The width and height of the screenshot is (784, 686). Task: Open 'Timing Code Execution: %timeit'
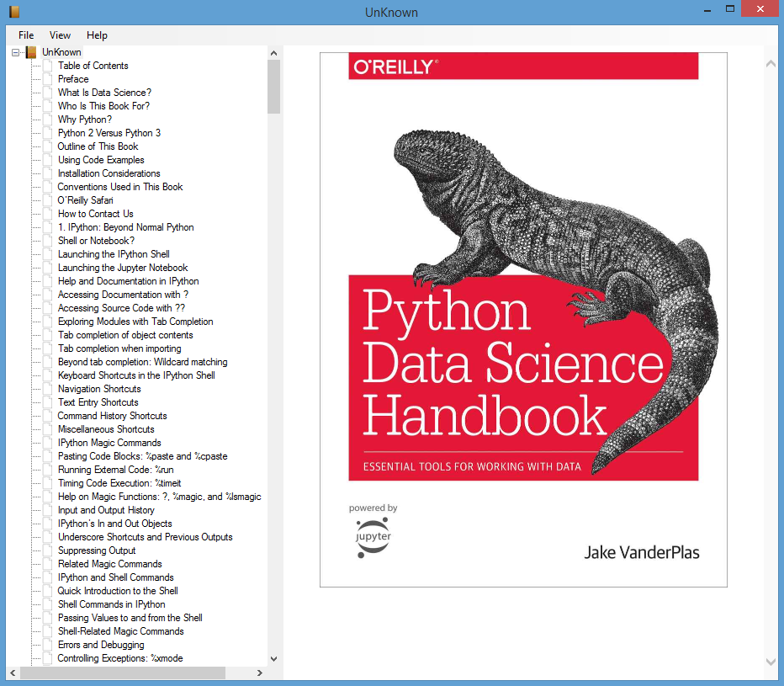(x=119, y=483)
